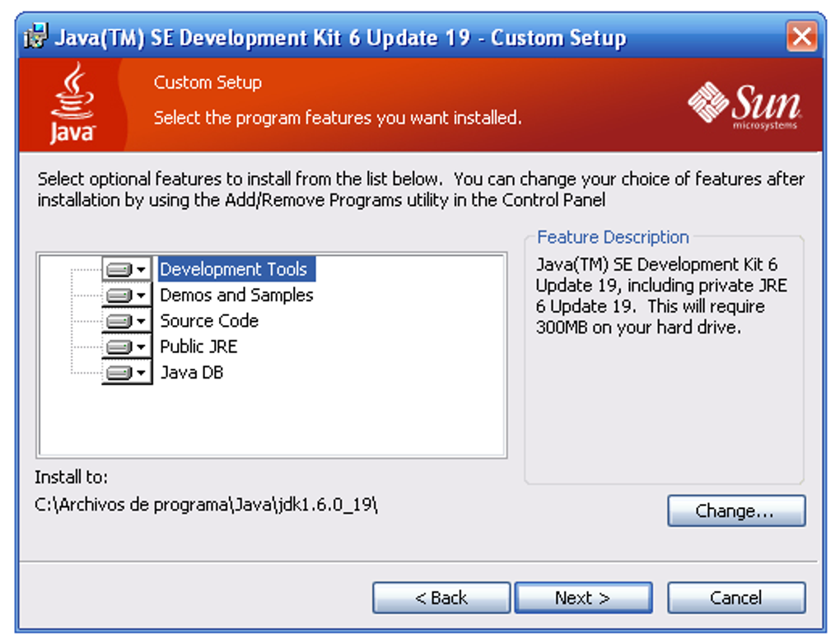Cancel the JDK installation

(x=735, y=598)
